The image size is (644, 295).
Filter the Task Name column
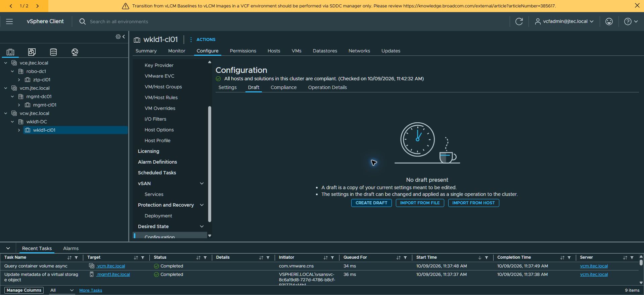[x=76, y=258]
